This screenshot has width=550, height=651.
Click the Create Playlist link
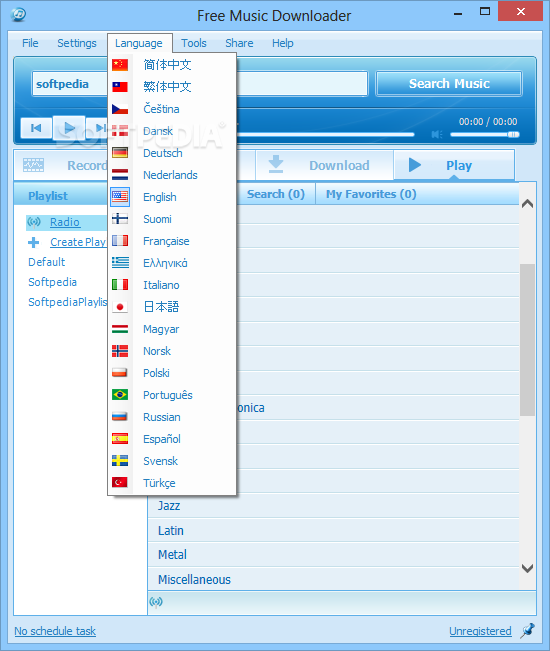click(x=78, y=242)
